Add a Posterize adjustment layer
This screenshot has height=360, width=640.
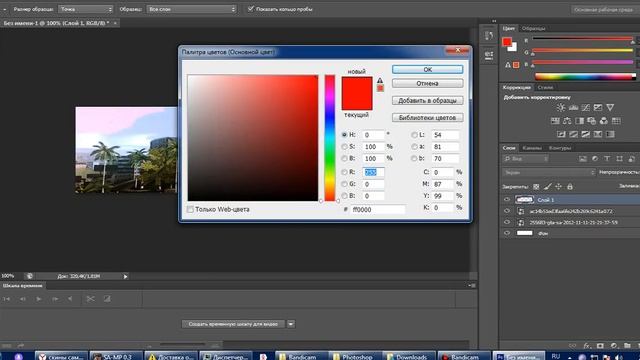tap(573, 134)
